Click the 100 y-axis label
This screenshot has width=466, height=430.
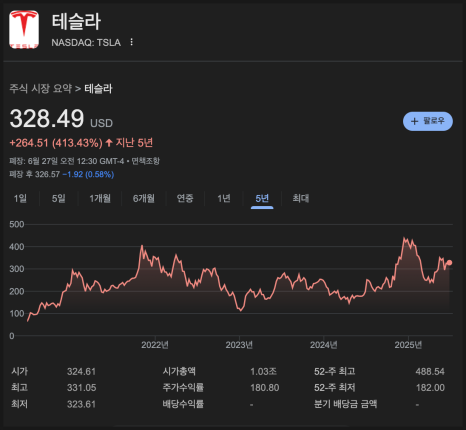pyautogui.click(x=17, y=313)
